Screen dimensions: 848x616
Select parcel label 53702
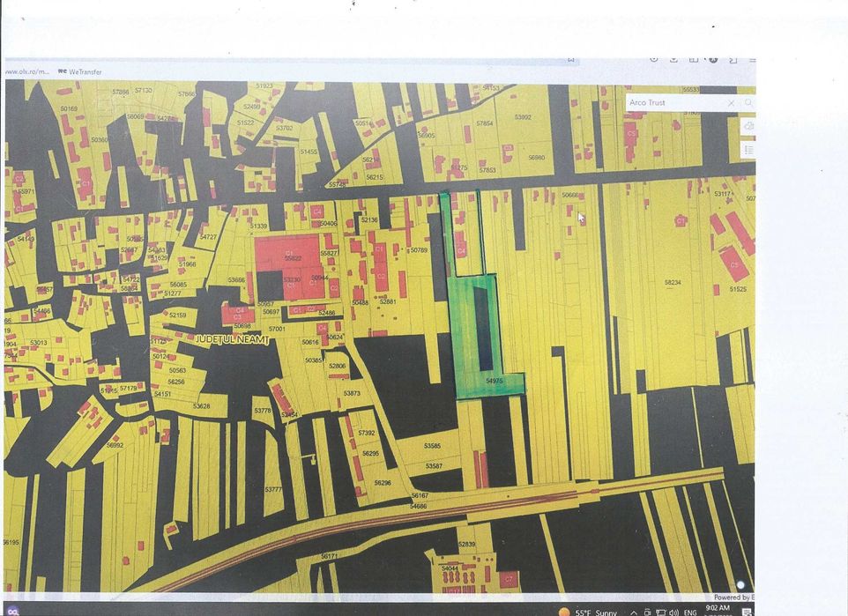[284, 128]
